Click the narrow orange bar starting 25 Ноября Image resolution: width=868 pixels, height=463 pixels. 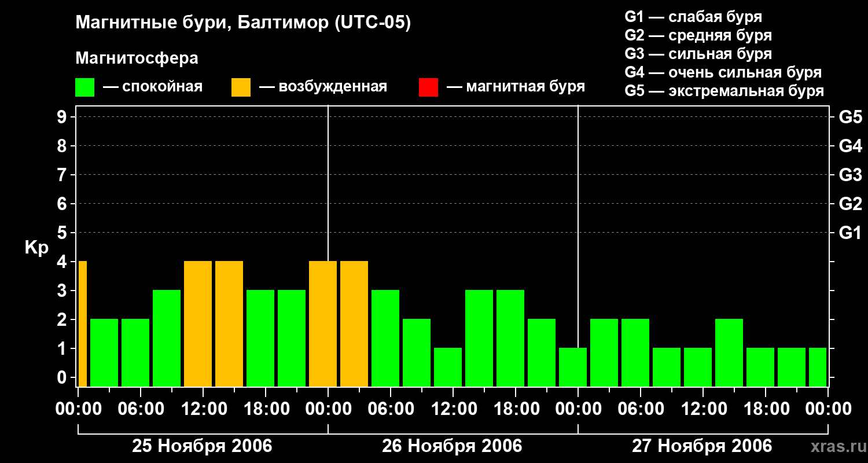point(83,324)
